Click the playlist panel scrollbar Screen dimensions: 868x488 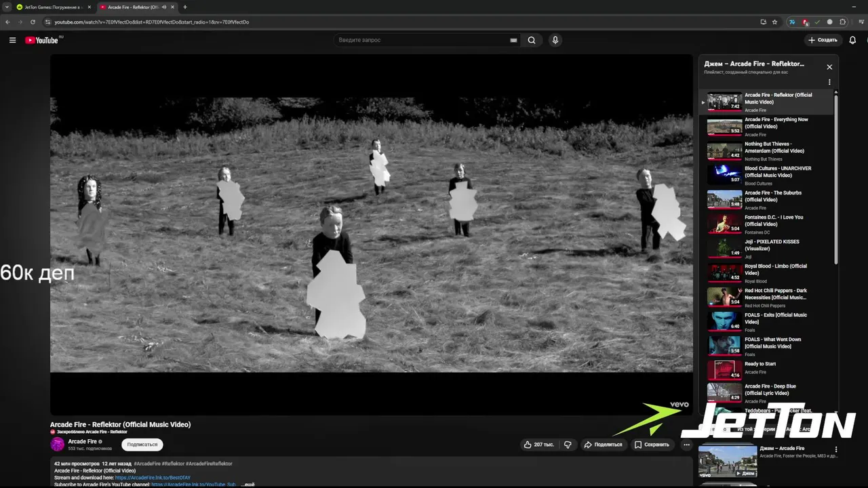tap(836, 178)
